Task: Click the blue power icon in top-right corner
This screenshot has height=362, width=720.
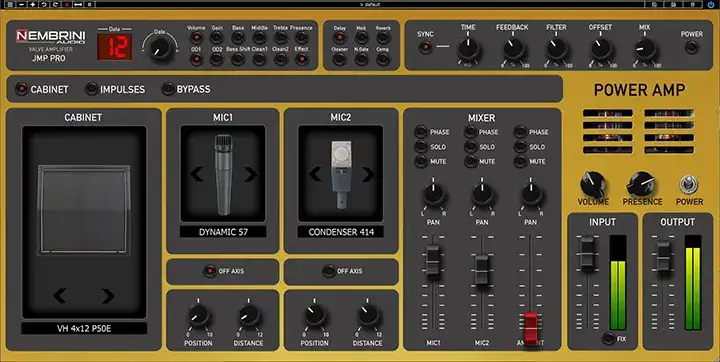Action: tap(711, 4)
